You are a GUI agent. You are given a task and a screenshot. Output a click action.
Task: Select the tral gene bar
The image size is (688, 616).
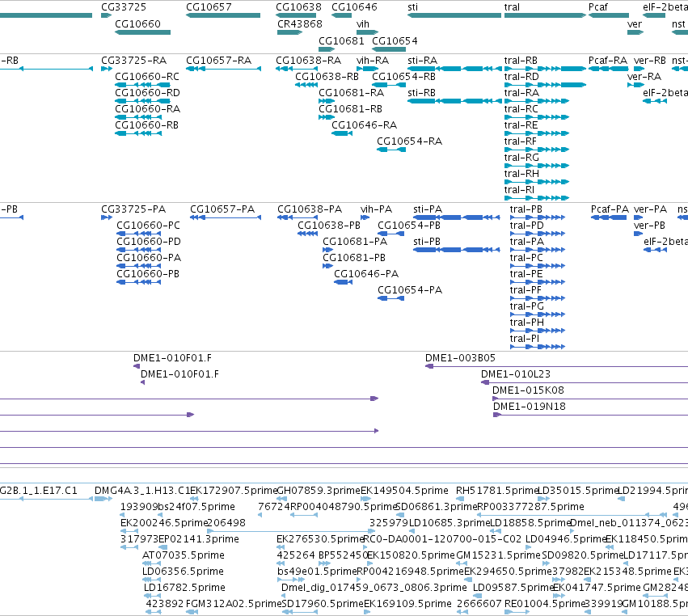coord(545,15)
